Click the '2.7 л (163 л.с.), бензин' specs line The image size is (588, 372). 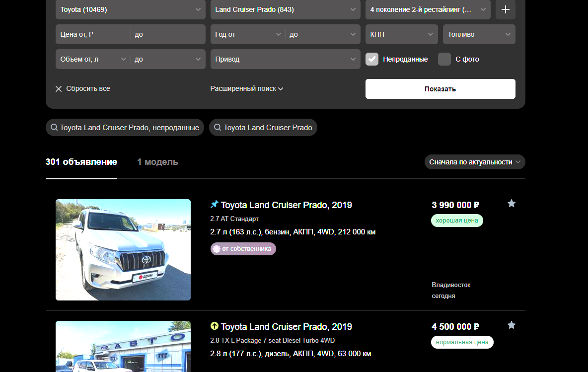point(293,232)
